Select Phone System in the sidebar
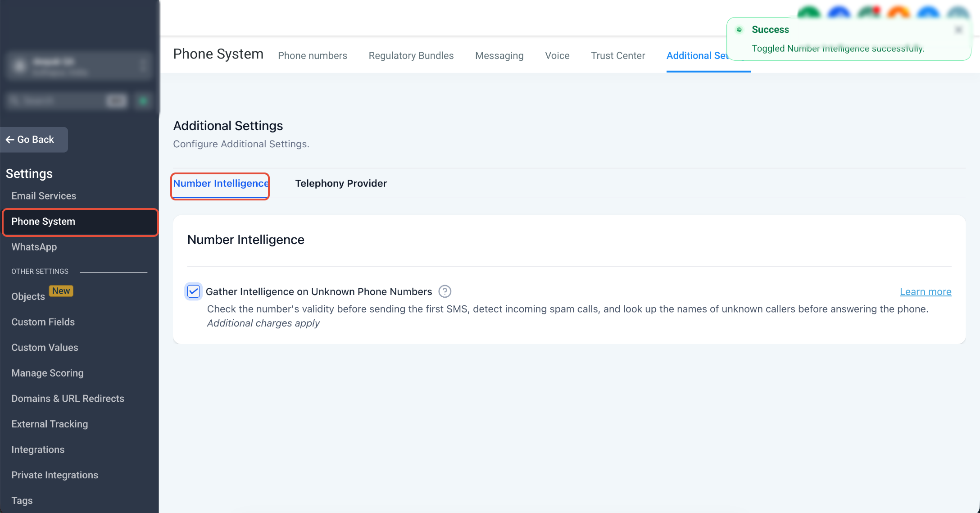Viewport: 980px width, 513px height. pyautogui.click(x=80, y=222)
